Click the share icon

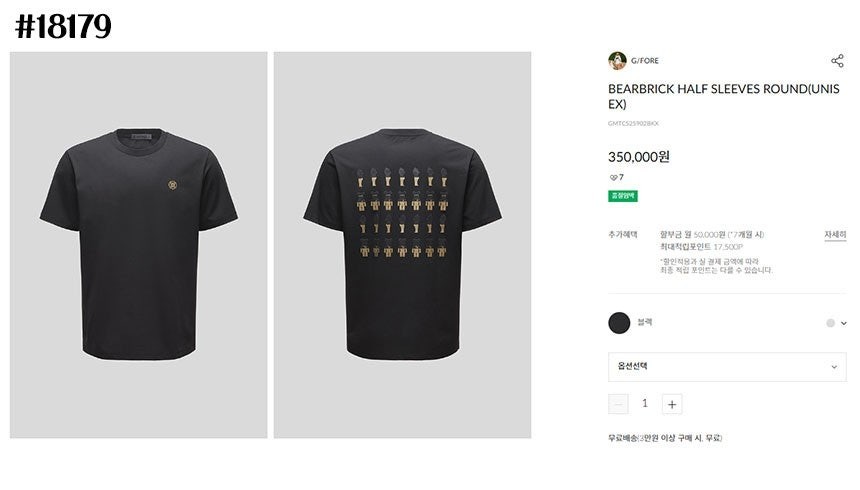[x=837, y=61]
